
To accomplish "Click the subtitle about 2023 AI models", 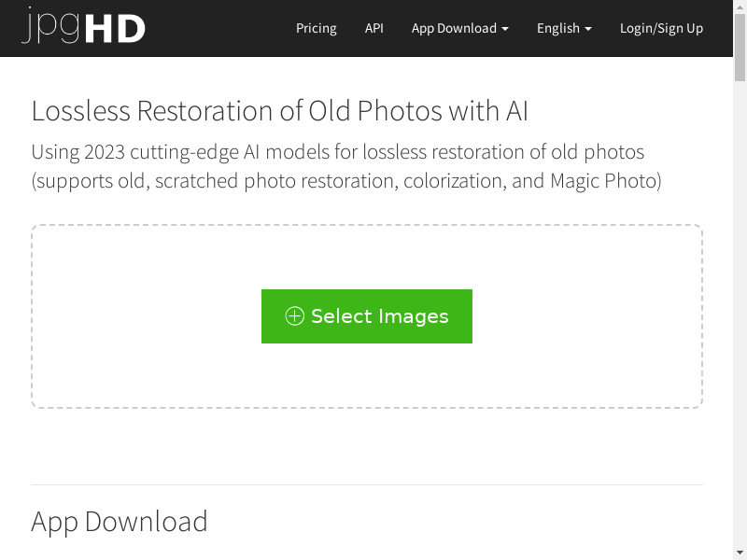I will pyautogui.click(x=346, y=166).
